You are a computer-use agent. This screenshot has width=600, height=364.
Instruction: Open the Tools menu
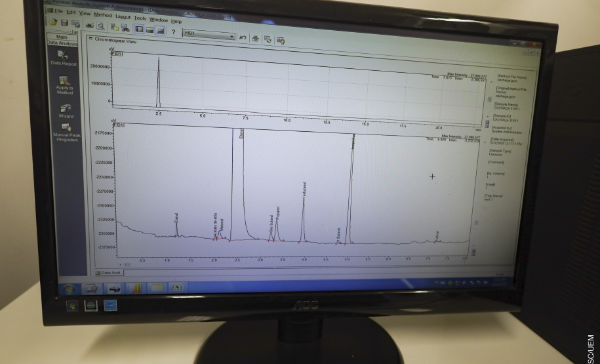coord(140,18)
